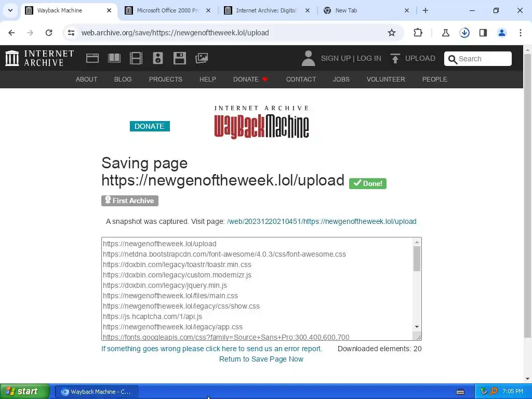
Task: Open the captured snapshot link
Action: 322,221
